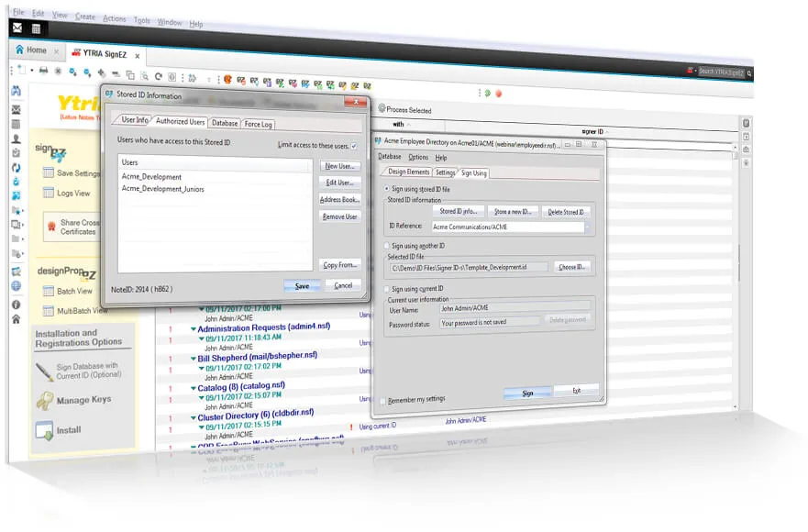Image resolution: width=808 pixels, height=532 pixels.
Task: Click the Sign button
Action: (x=527, y=393)
